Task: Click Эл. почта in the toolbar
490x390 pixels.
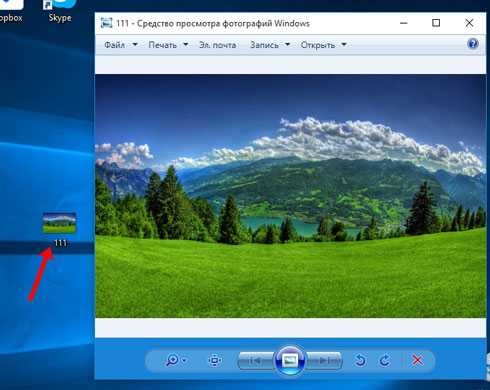Action: click(x=218, y=45)
